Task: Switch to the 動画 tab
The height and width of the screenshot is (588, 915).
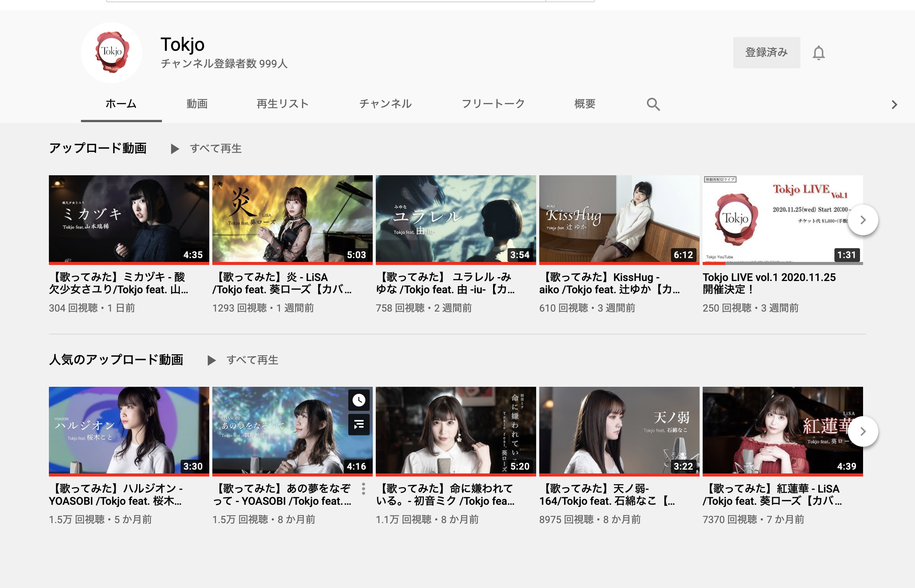Action: 197,104
